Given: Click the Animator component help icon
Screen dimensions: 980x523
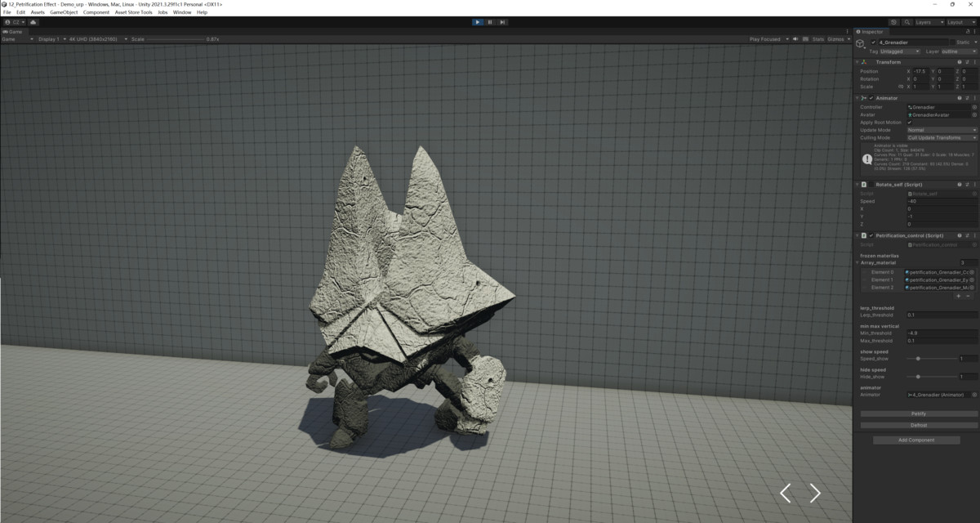Looking at the screenshot, I should pos(960,98).
